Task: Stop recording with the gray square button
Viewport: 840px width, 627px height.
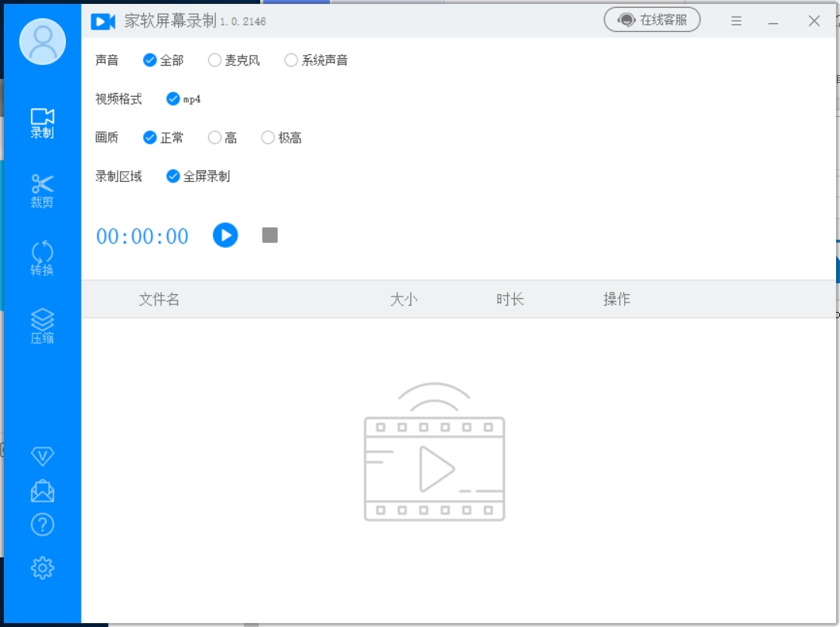Action: (x=269, y=235)
